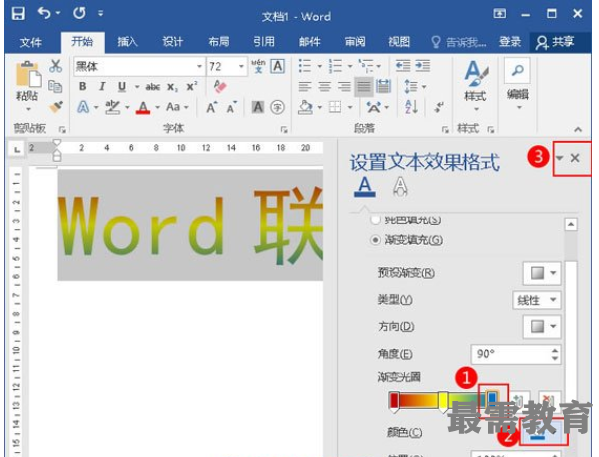Toggle strikethrough abc formatting
This screenshot has height=457, width=599.
coord(152,87)
